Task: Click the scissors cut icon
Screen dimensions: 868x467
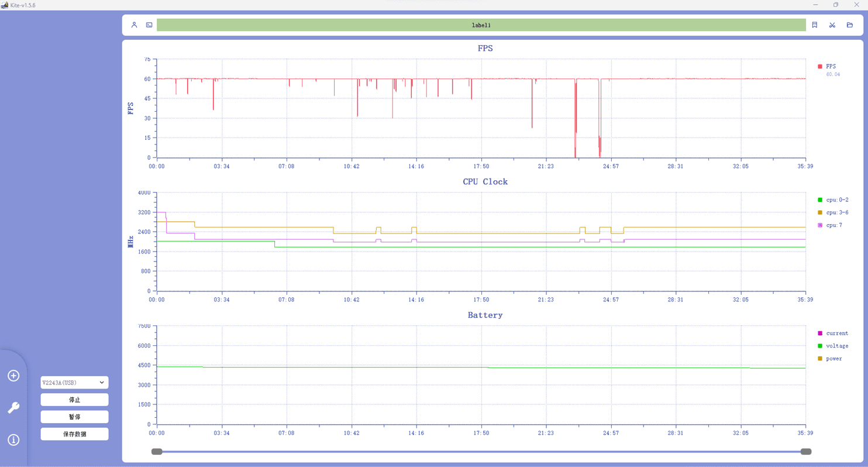Action: point(832,25)
